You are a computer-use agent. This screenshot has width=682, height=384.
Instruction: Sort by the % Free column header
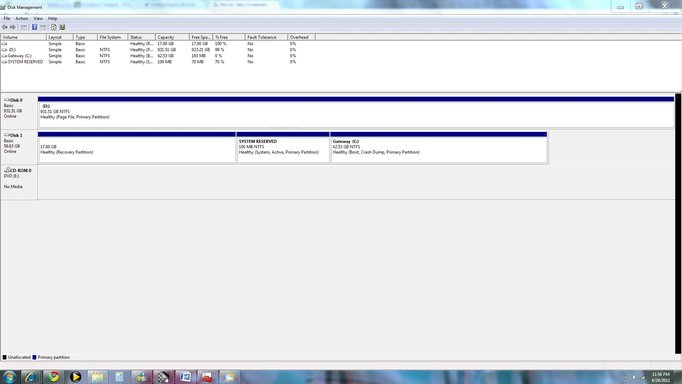229,37
